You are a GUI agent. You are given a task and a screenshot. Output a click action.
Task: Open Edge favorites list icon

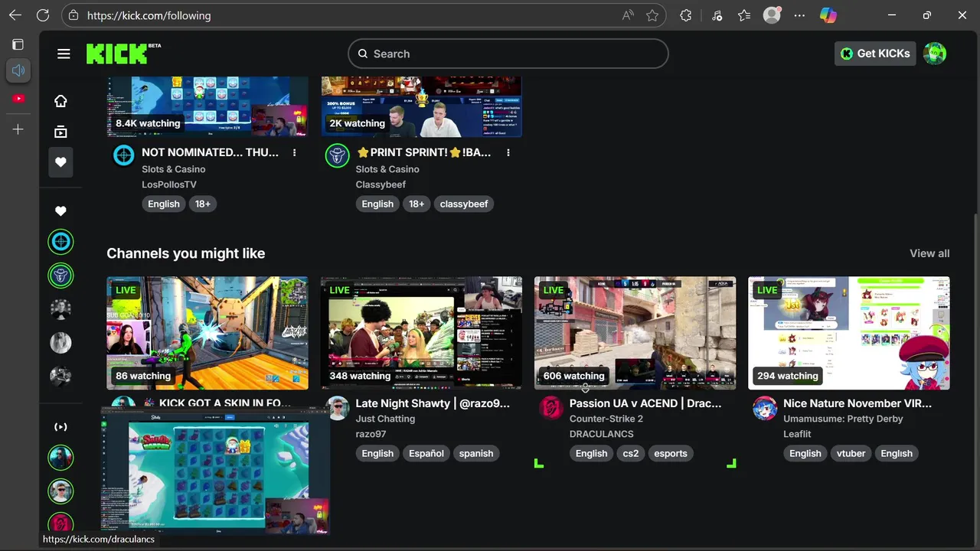(x=744, y=15)
